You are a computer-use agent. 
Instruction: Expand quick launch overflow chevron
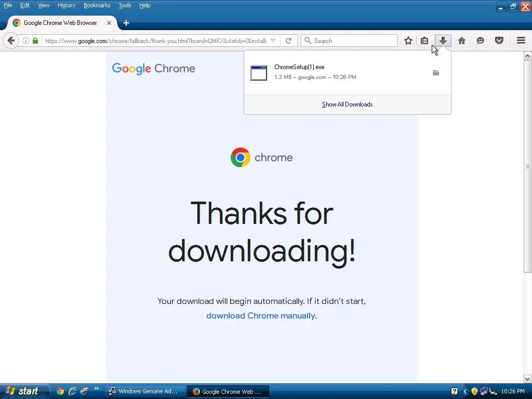(96, 389)
